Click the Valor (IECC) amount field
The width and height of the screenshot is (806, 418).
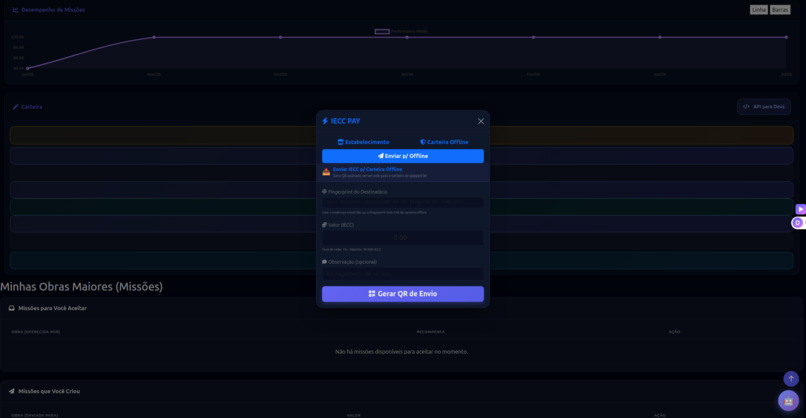click(402, 238)
